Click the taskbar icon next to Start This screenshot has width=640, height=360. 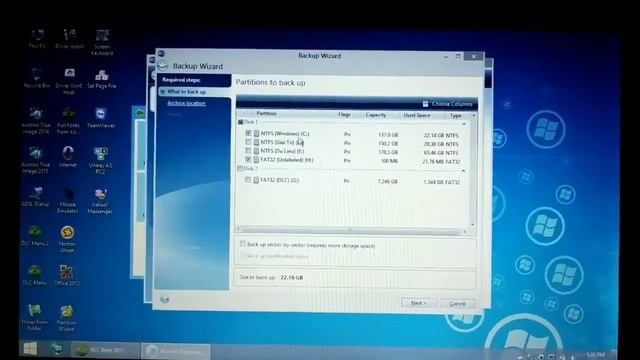click(56, 349)
